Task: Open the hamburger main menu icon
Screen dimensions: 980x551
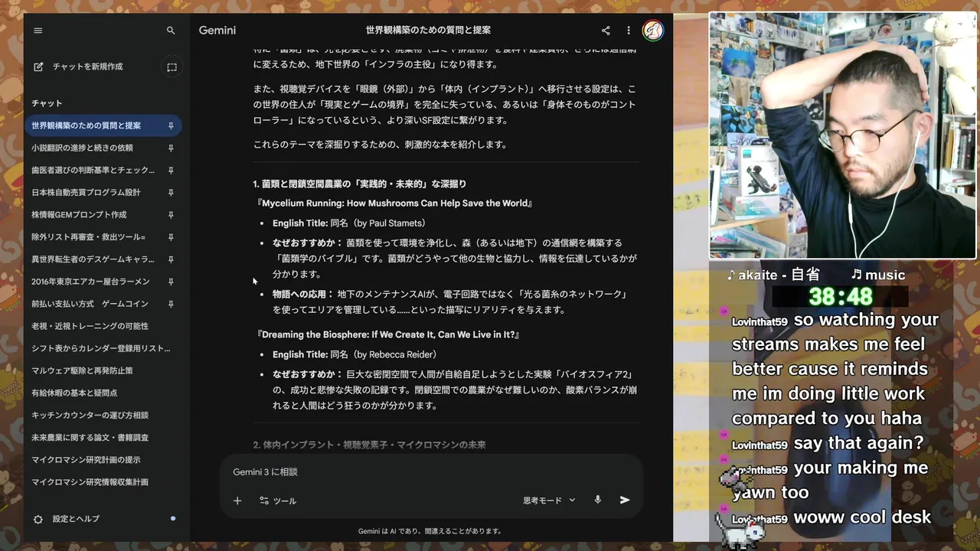Action: [38, 31]
